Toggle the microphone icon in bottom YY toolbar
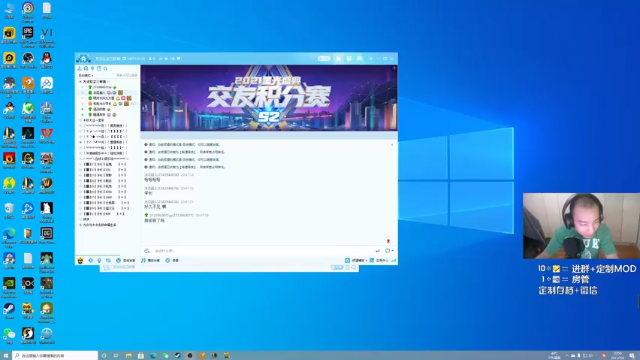Screen dimensions: 640x360 [99, 260]
